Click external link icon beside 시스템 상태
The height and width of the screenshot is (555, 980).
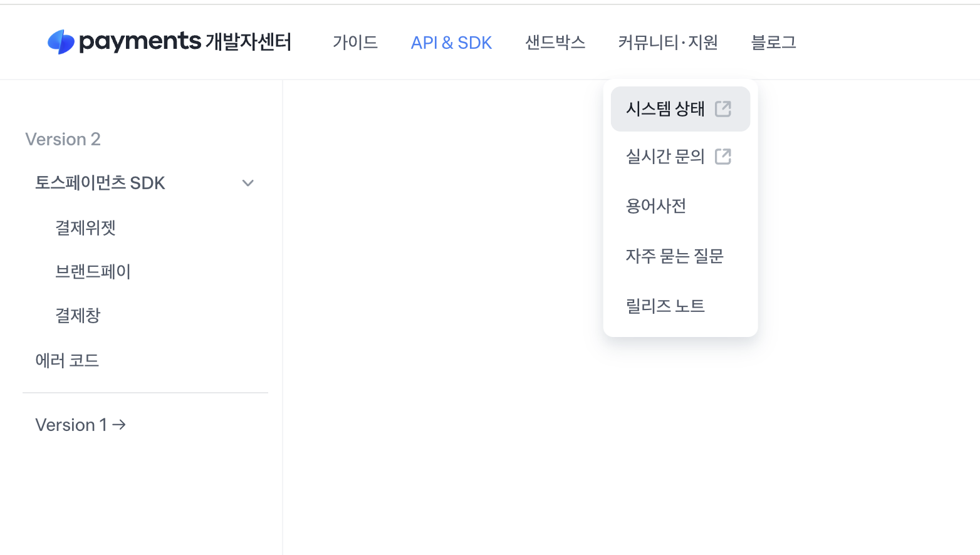pyautogui.click(x=723, y=109)
